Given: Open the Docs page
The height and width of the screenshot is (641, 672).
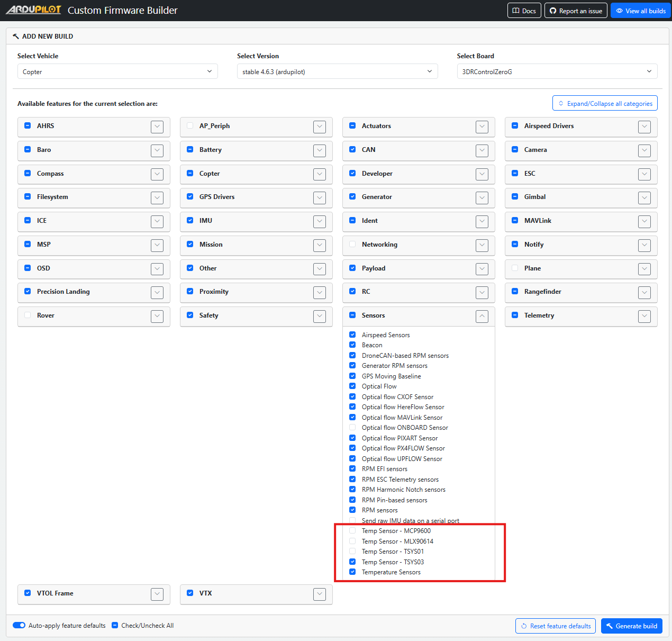Looking at the screenshot, I should [524, 11].
